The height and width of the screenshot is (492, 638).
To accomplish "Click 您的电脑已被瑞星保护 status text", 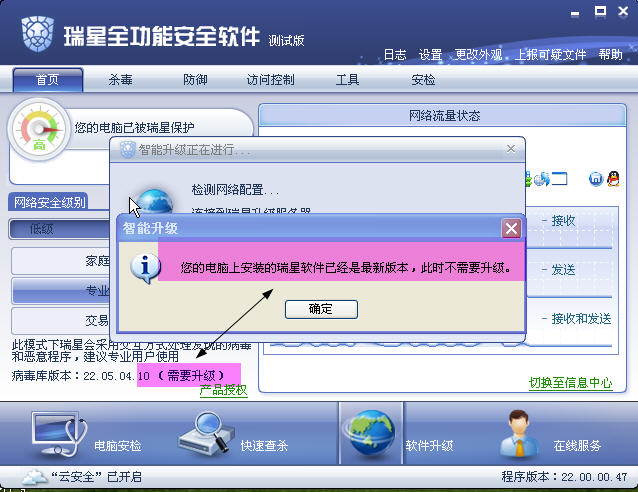I will [134, 128].
